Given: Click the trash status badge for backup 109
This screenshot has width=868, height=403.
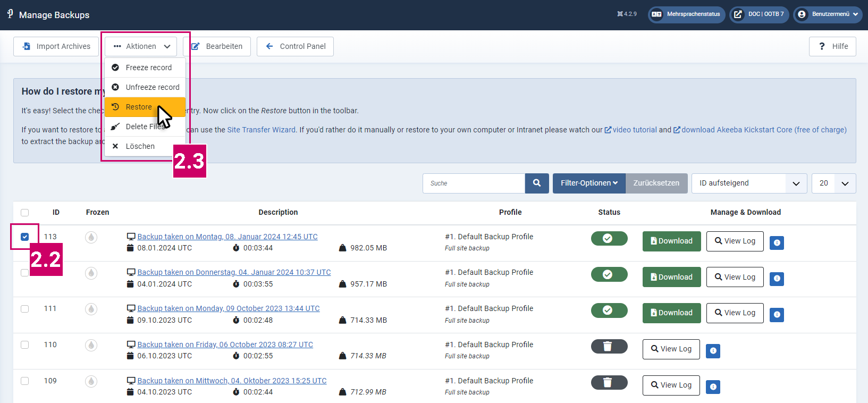Looking at the screenshot, I should pyautogui.click(x=609, y=383).
